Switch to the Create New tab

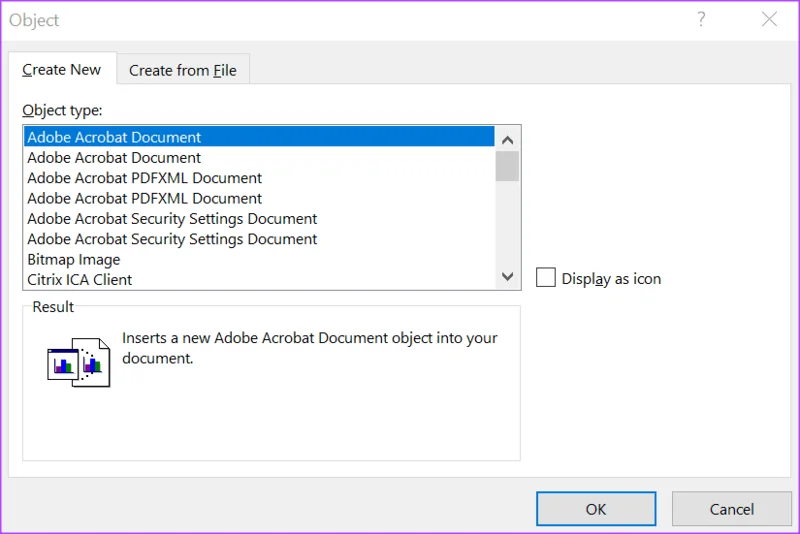[62, 69]
